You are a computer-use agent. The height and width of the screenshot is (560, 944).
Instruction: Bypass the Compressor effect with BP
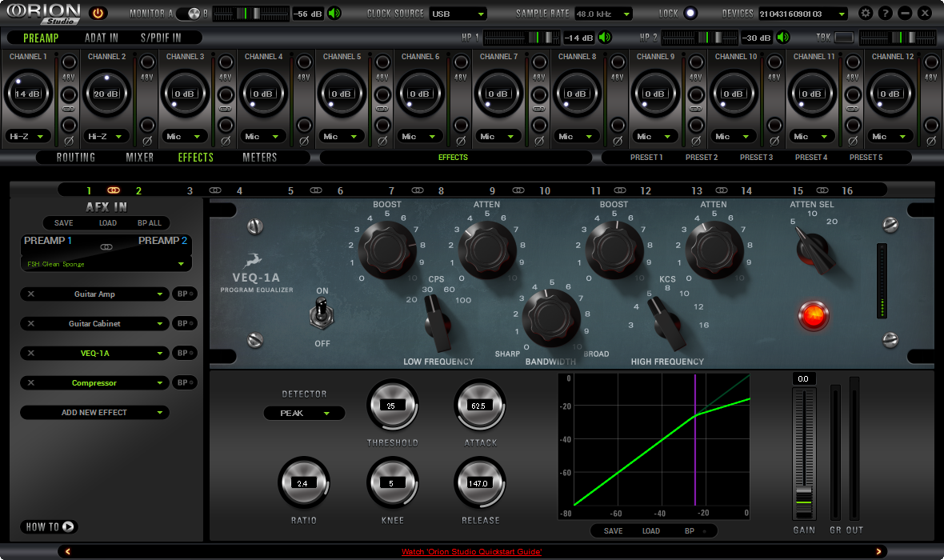(x=185, y=383)
